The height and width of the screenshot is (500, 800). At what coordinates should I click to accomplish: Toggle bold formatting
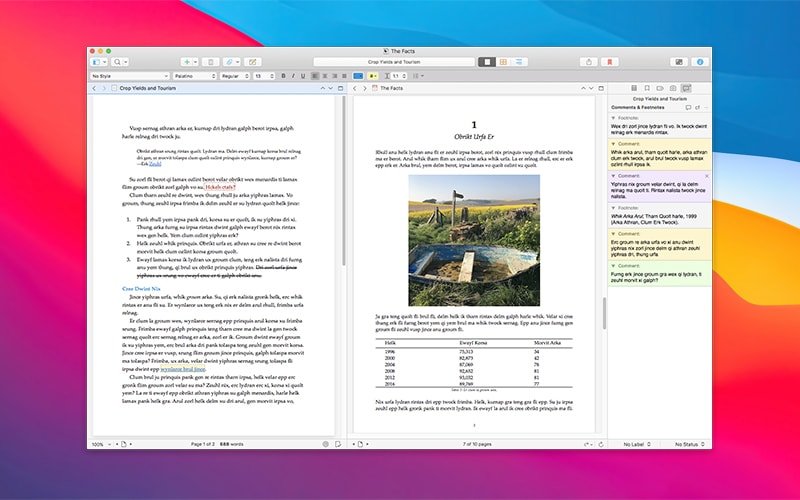pyautogui.click(x=283, y=75)
